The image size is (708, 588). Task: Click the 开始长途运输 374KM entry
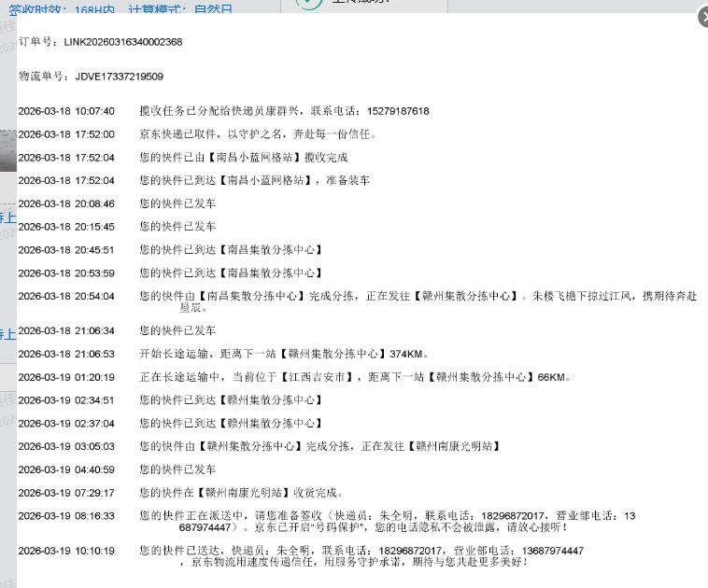282,354
